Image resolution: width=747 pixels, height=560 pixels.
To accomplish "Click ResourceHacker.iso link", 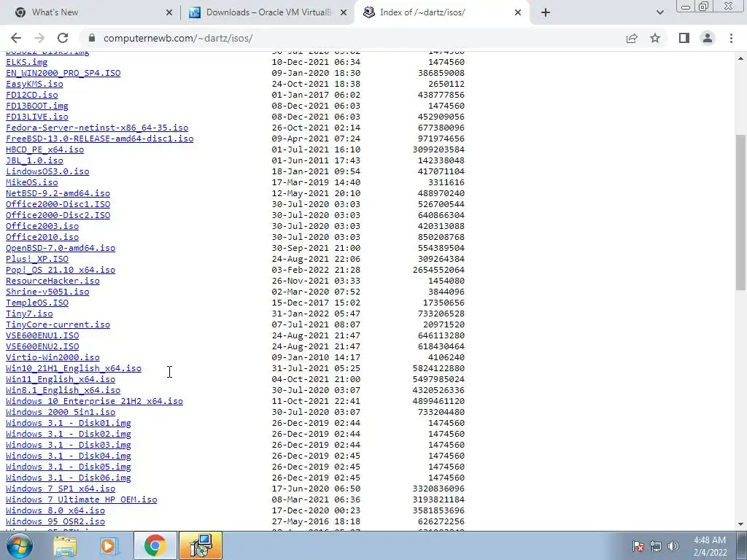I will 53,281.
